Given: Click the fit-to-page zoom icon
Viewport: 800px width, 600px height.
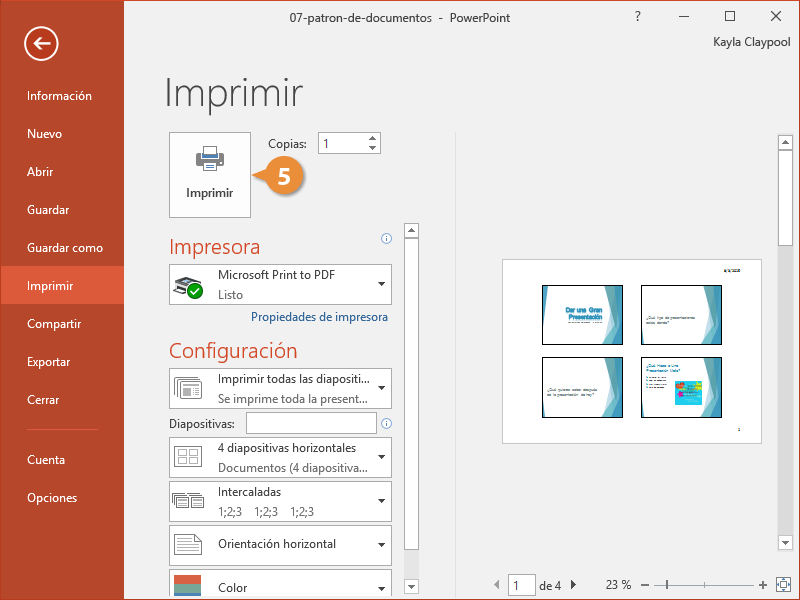Looking at the screenshot, I should tap(783, 584).
